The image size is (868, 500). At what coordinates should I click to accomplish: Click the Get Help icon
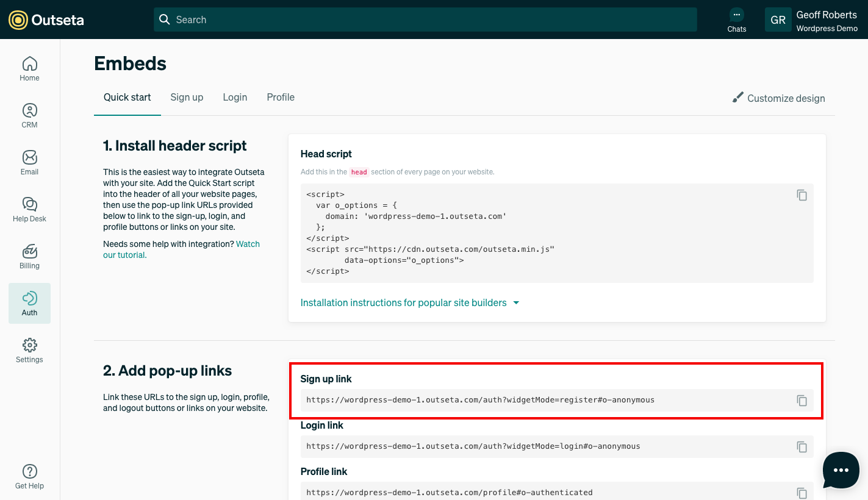(x=29, y=471)
